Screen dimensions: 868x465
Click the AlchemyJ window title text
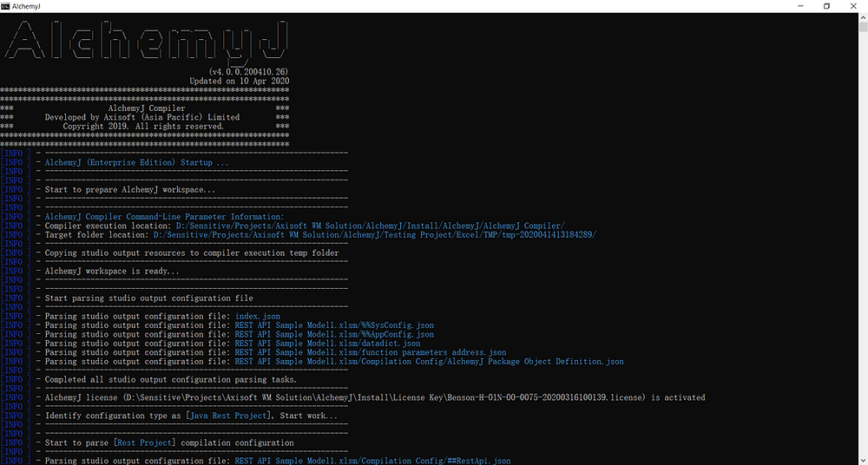25,6
